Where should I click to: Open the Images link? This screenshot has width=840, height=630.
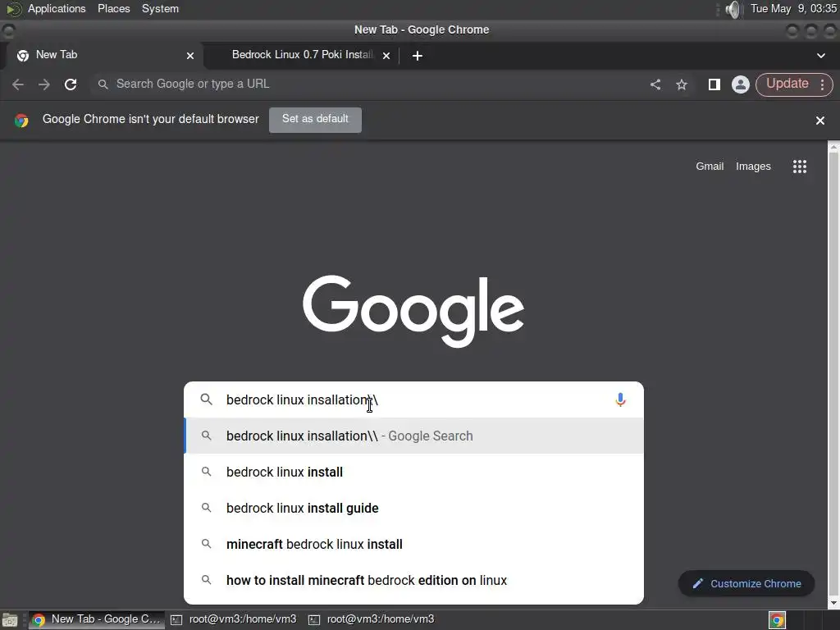tap(753, 167)
